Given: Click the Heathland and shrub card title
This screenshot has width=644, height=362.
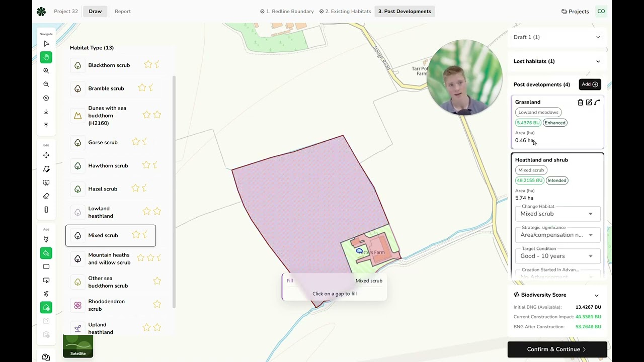Looking at the screenshot, I should pyautogui.click(x=541, y=160).
